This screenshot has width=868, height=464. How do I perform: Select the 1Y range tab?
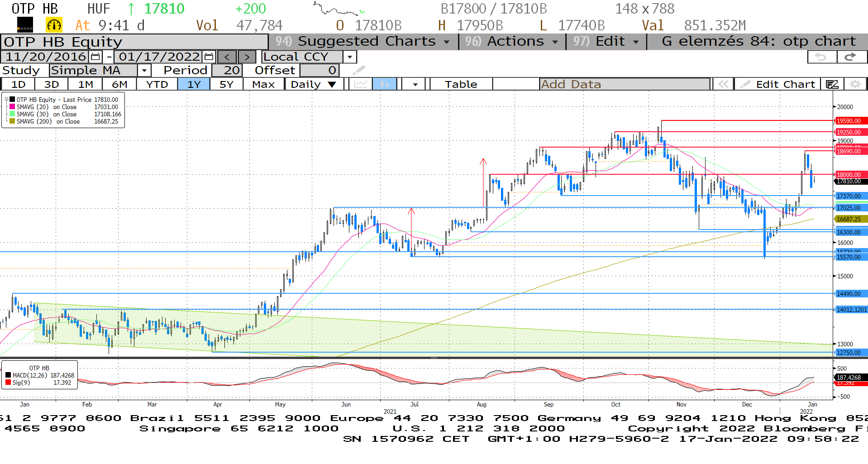click(194, 84)
